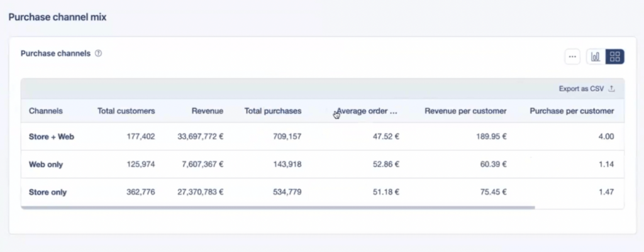Click the Purchase channel mix heading
This screenshot has width=644, height=252.
[x=57, y=18]
